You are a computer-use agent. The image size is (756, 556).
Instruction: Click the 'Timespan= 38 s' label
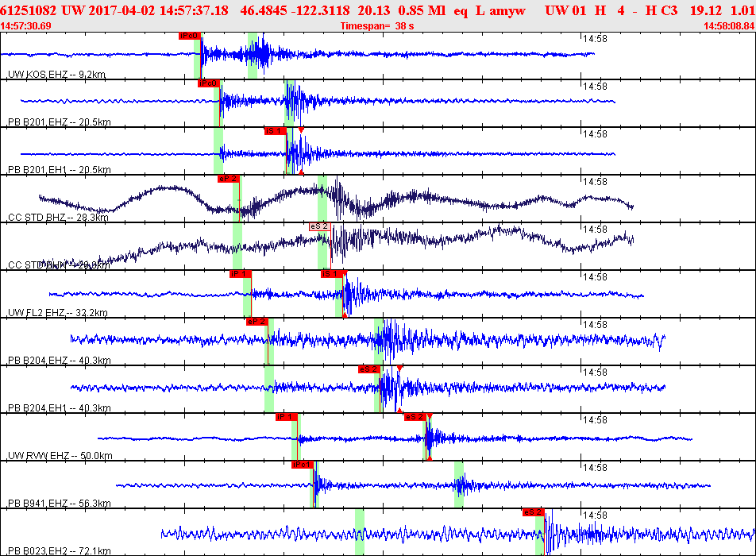point(377,26)
